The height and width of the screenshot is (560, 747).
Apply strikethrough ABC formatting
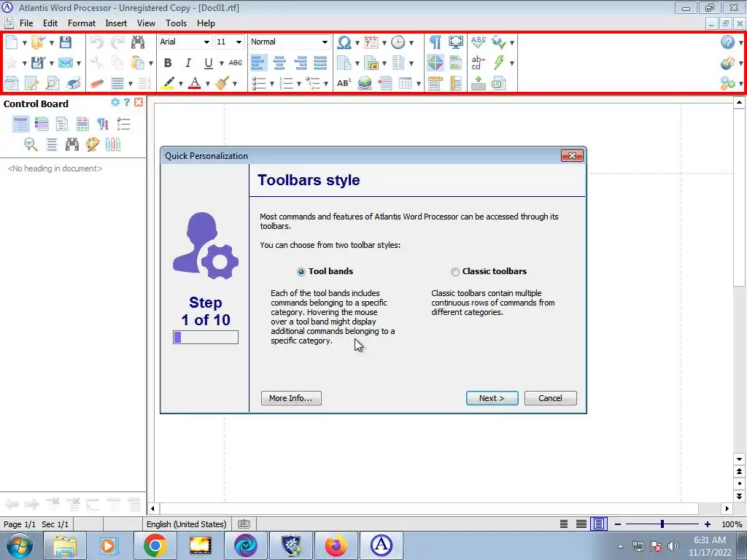(x=236, y=63)
